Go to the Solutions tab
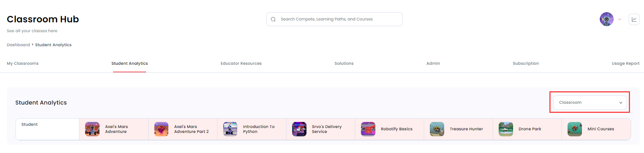Viewport: 644px width, 153px height. [x=344, y=64]
